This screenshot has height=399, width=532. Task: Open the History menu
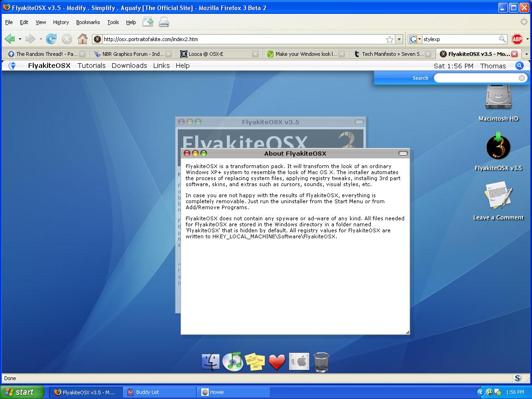pyautogui.click(x=61, y=22)
